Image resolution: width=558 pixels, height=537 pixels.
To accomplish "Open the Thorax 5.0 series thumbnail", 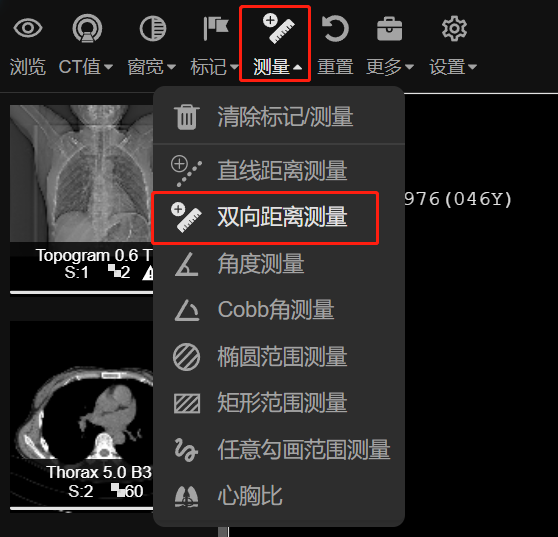I will (x=81, y=415).
